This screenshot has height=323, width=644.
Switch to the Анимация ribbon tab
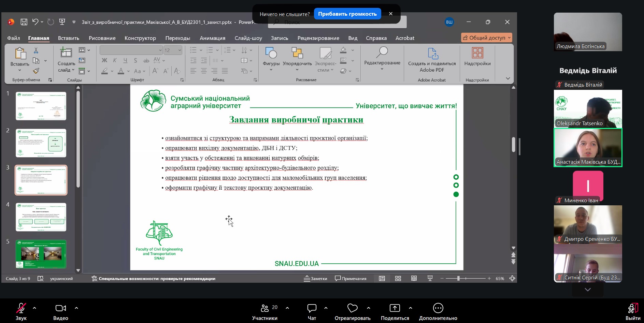pyautogui.click(x=213, y=38)
